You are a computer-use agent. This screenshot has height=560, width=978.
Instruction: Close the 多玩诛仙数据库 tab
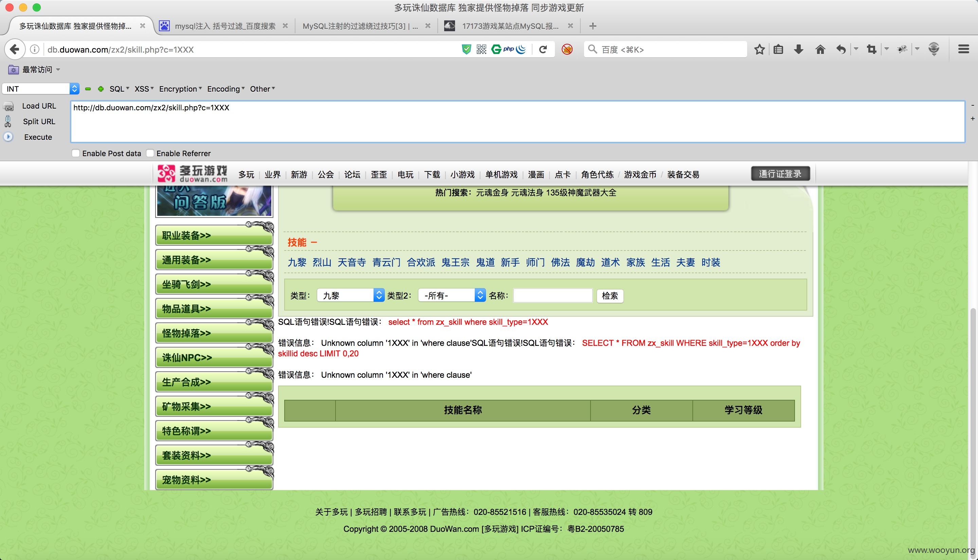click(142, 26)
